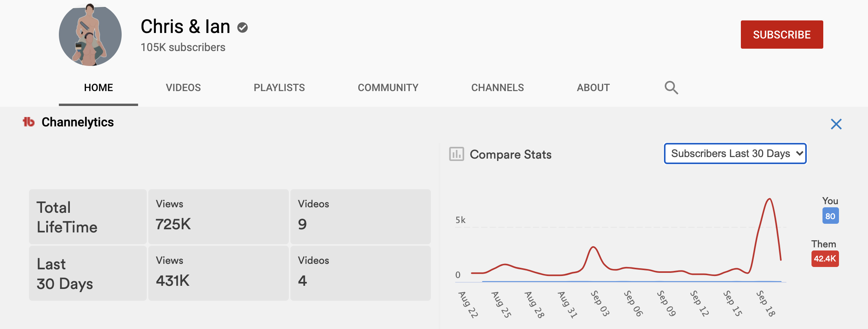
Task: Click the verified checkmark badge
Action: (243, 27)
